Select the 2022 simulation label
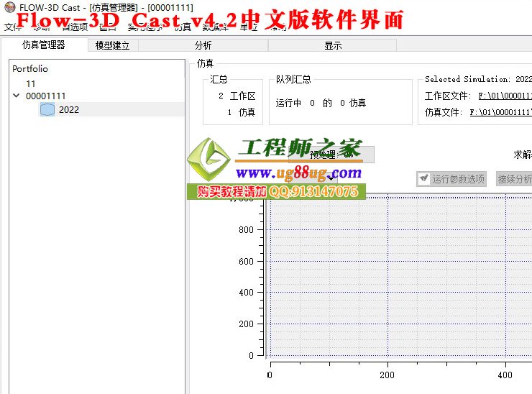Viewport: 532px width, 394px height. 69,109
